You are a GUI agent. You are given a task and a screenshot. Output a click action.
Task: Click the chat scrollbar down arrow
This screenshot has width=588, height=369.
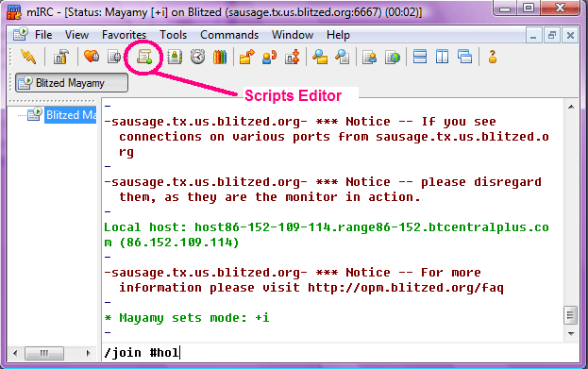(x=571, y=333)
